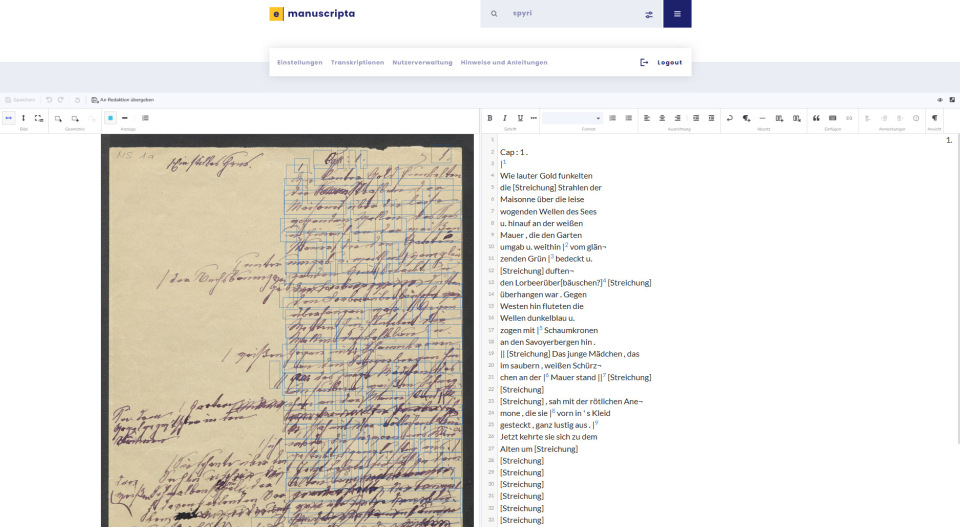Center align the text

662,118
